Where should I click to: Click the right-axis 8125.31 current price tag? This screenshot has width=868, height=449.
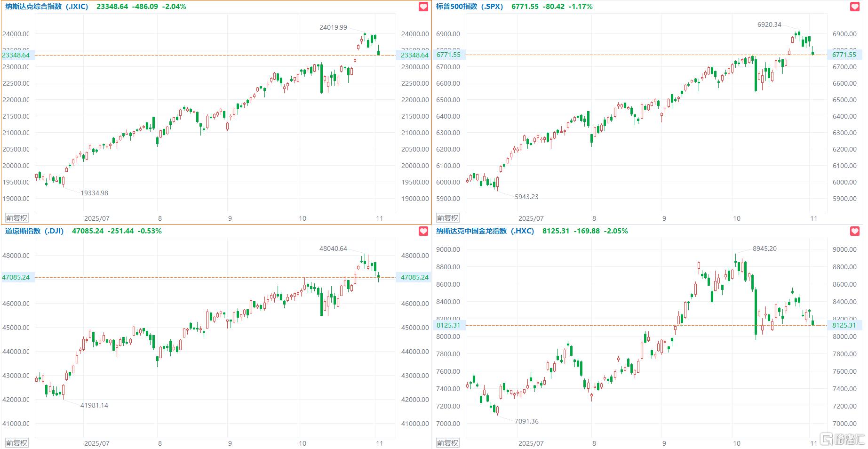tap(844, 325)
